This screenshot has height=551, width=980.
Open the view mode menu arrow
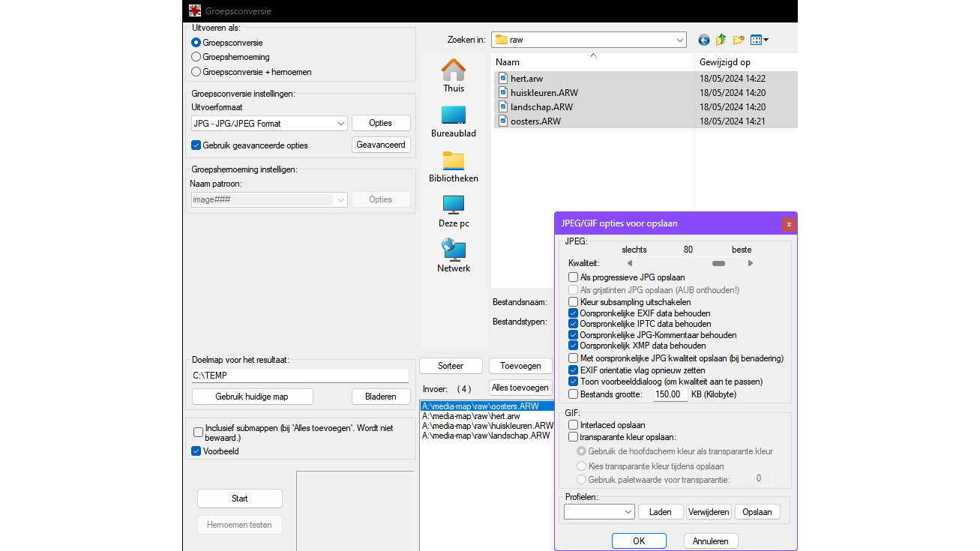coord(766,40)
